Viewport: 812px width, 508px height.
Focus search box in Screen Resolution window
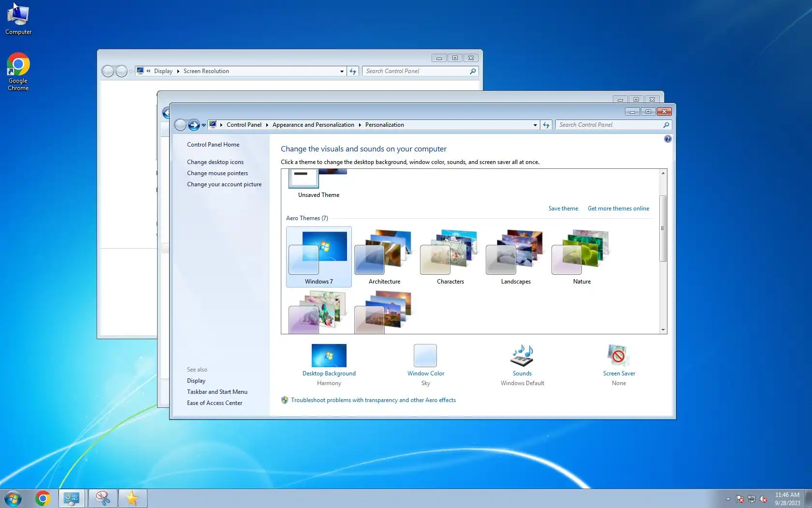[x=417, y=71]
